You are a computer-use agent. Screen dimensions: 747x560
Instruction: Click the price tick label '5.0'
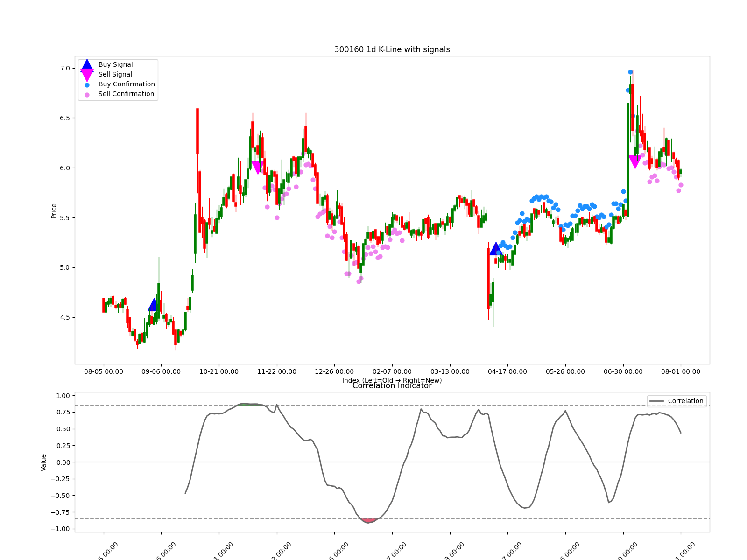tap(65, 267)
